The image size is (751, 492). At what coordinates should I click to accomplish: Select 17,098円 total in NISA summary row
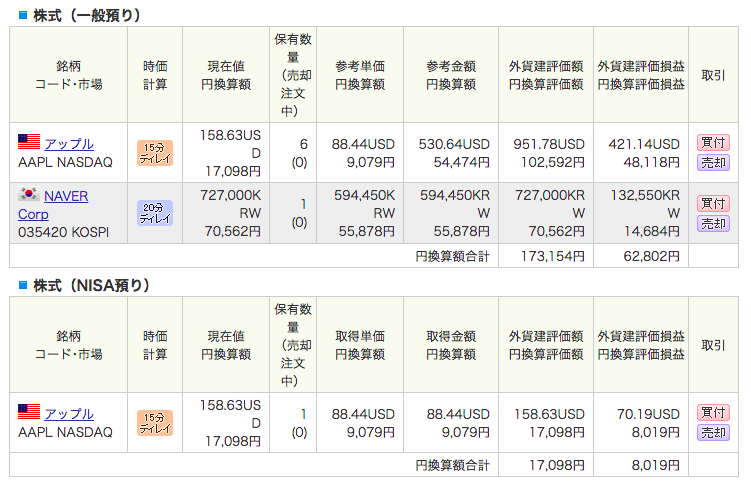pyautogui.click(x=557, y=465)
